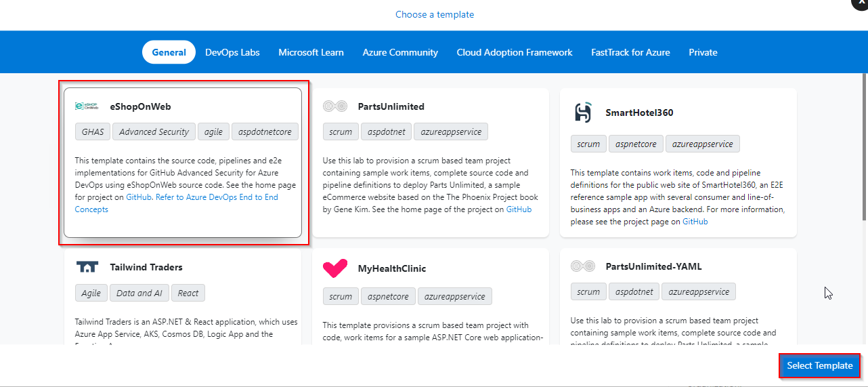The image size is (868, 387).
Task: Open Refer to Azure DevOps End to End Concepts link
Action: pos(177,203)
